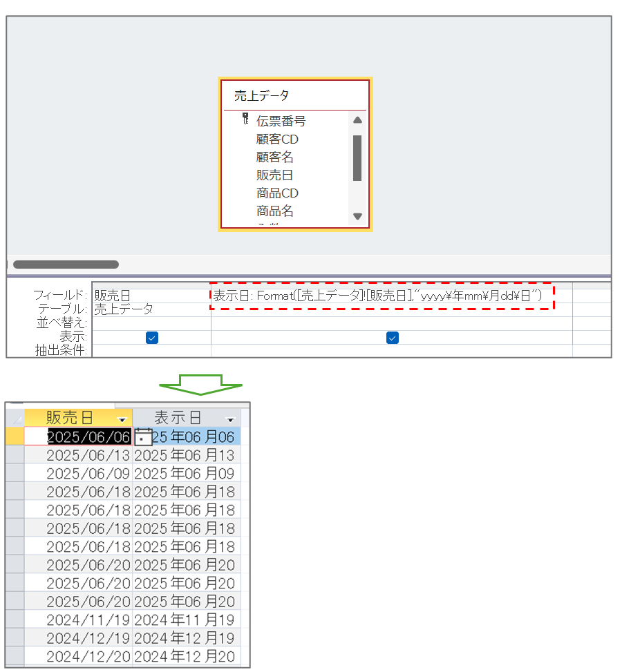Toggle 表示 checkbox under 表示日 expression
Viewport: 622px width, 672px height.
click(392, 338)
